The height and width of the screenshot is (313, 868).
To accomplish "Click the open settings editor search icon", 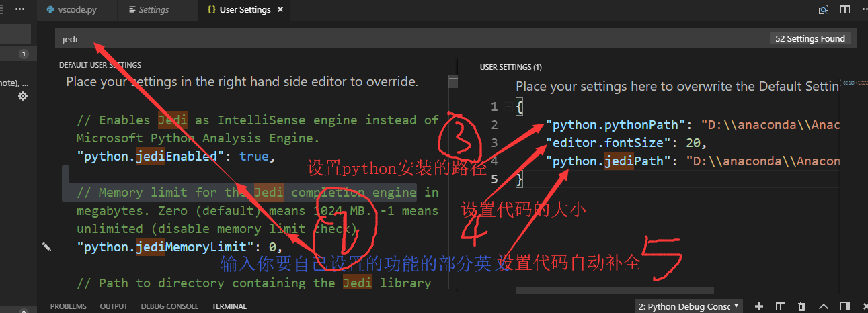I will [823, 10].
